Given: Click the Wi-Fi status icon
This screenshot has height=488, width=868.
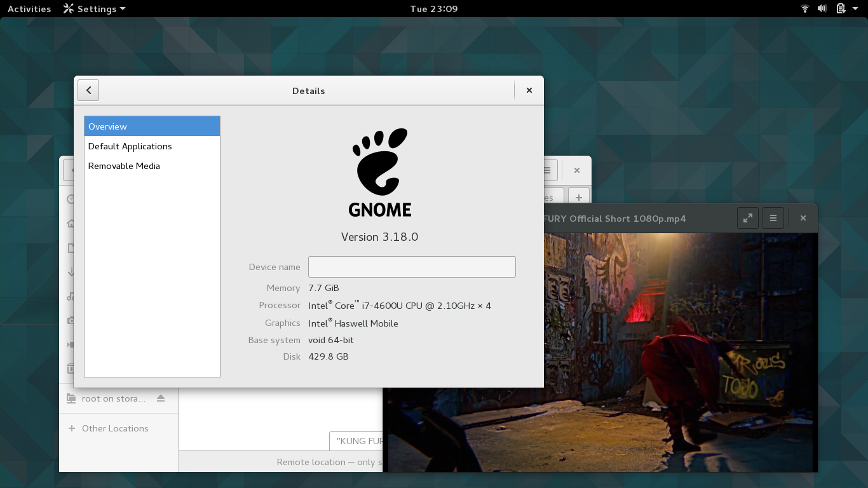Looking at the screenshot, I should point(805,9).
